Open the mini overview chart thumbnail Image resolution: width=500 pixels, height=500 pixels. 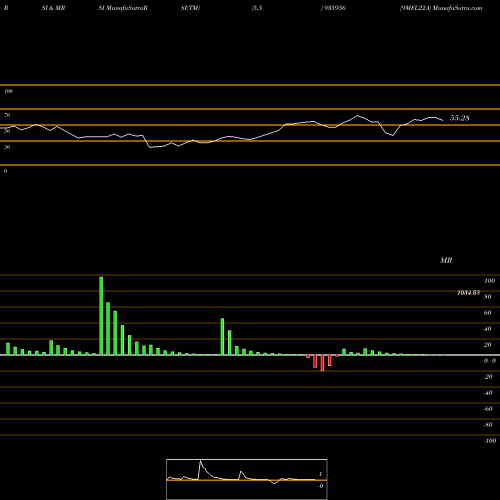click(x=247, y=479)
